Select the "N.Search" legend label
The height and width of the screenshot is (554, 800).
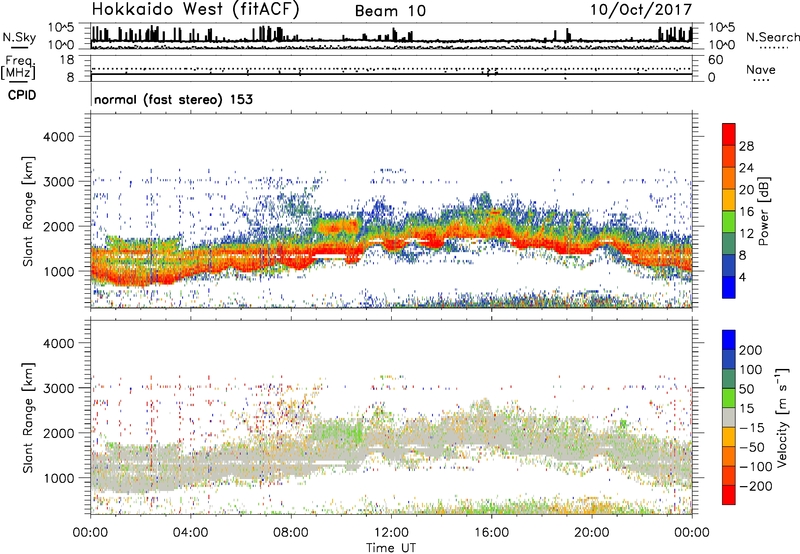[772, 37]
